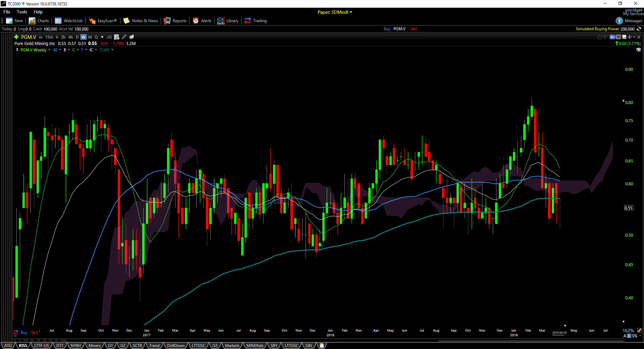Toggle the 15m timeframe
Screen dimensions: 644x349
(49, 37)
